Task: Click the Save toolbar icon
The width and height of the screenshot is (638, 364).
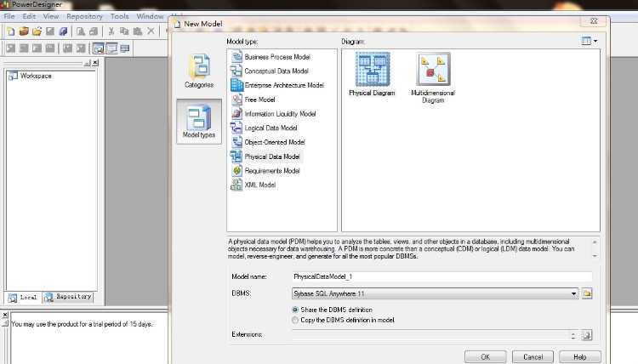Action: tap(50, 31)
